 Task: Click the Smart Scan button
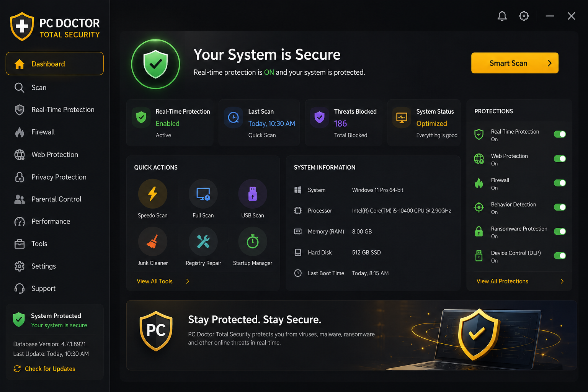(514, 63)
